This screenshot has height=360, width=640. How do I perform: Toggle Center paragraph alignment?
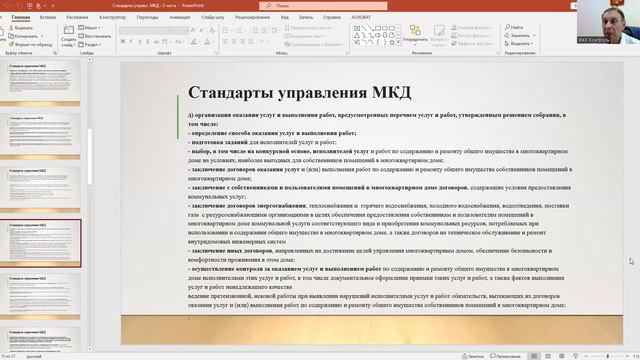[234, 42]
